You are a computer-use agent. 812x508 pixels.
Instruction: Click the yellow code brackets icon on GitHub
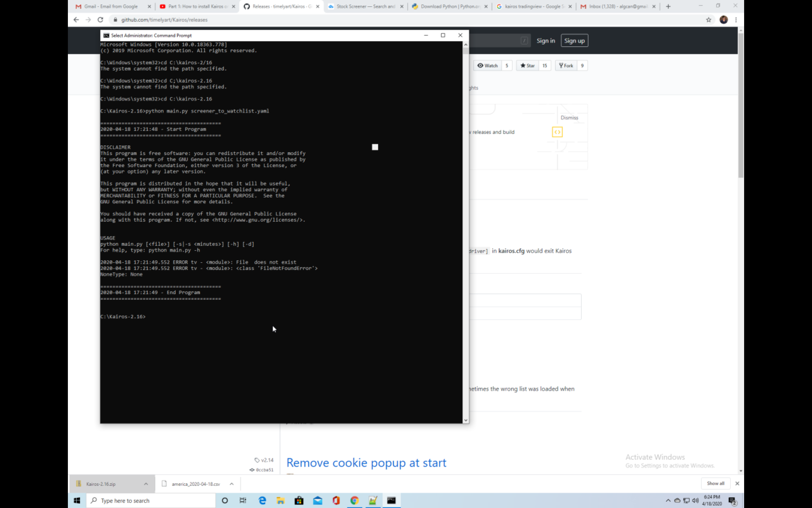coord(557,132)
